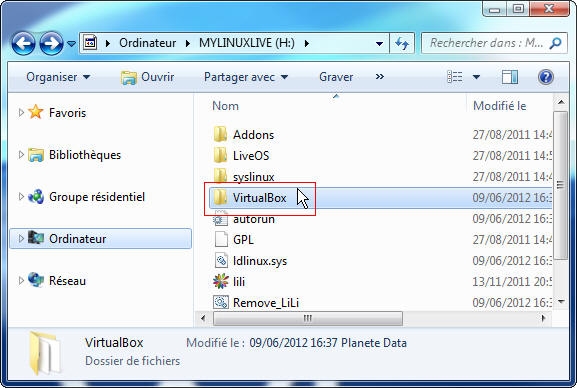This screenshot has height=388, width=577.
Task: Click the vertical scrollbar up arrow
Action: point(560,102)
